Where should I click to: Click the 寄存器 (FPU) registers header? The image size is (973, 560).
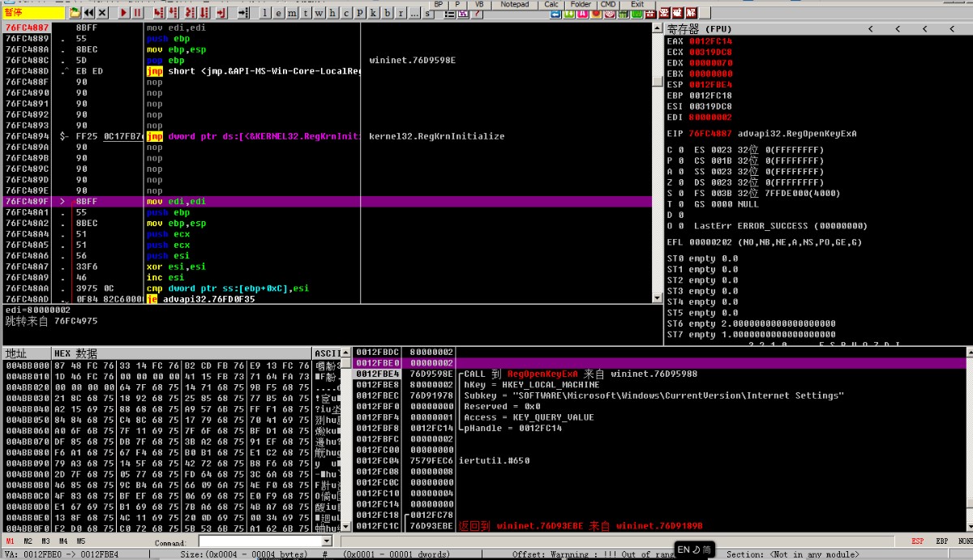(701, 29)
